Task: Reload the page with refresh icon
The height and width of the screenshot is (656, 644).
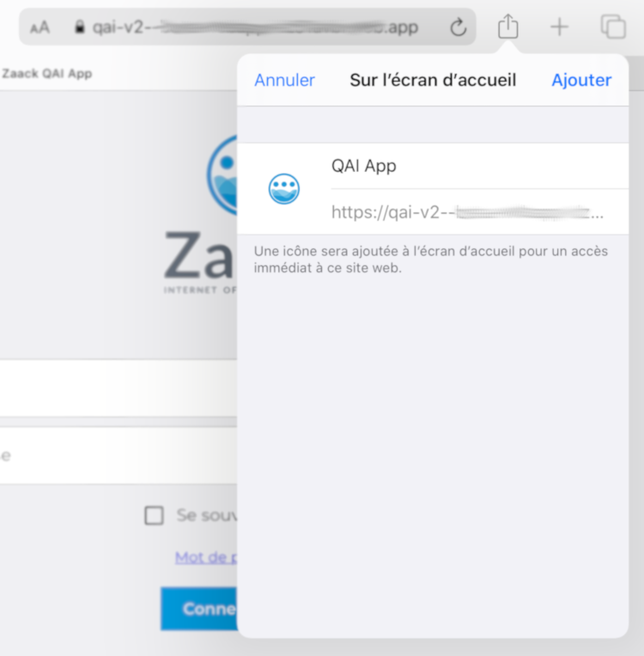Action: click(x=458, y=27)
